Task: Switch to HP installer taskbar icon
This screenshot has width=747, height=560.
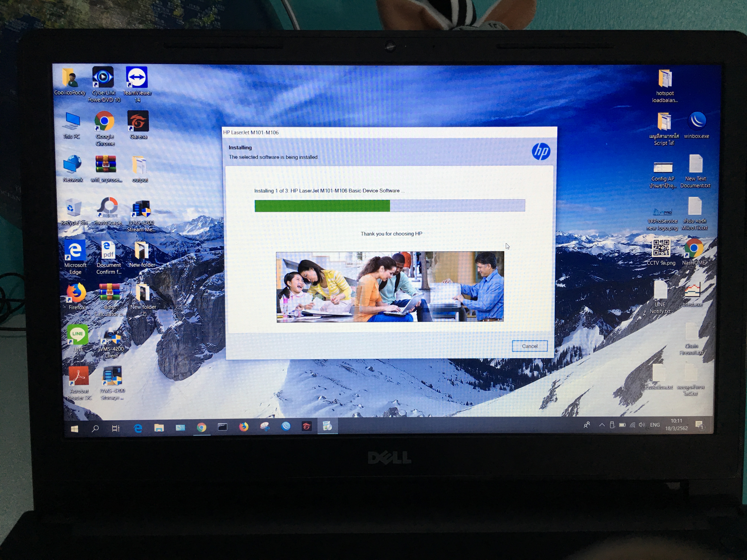Action: (327, 426)
